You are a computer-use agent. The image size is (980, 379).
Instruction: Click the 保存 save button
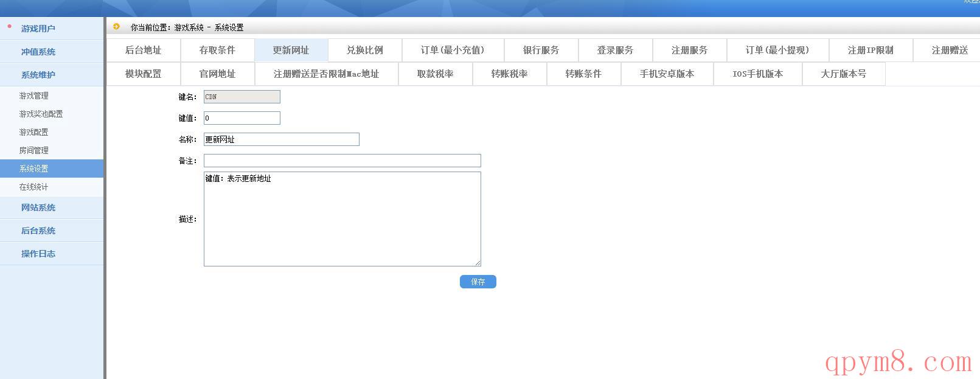click(478, 282)
